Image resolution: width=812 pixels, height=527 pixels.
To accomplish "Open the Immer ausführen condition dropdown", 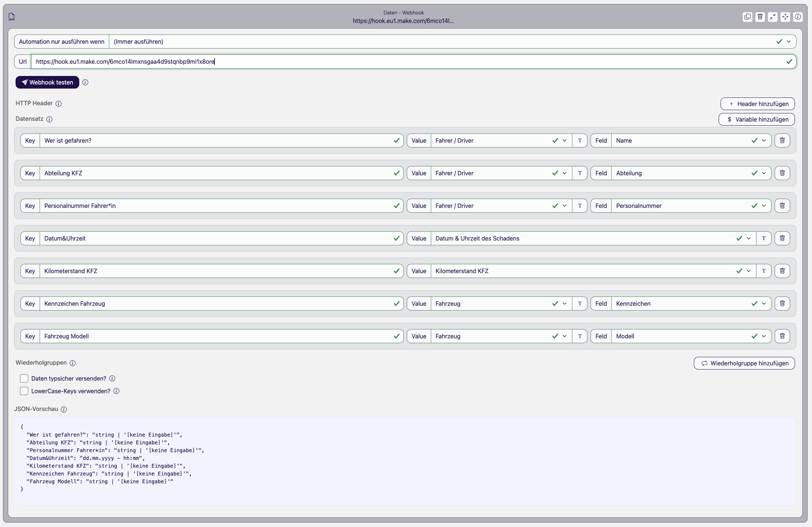I will pyautogui.click(x=452, y=42).
